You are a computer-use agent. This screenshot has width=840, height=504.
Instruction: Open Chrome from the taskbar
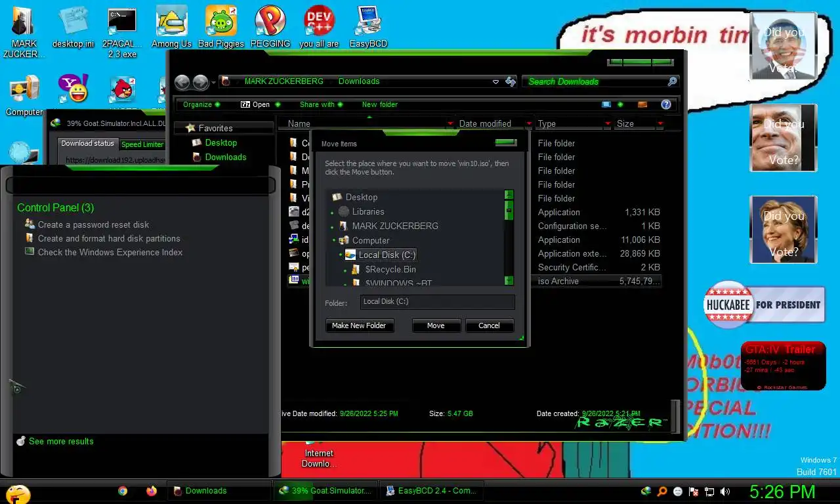(x=123, y=490)
